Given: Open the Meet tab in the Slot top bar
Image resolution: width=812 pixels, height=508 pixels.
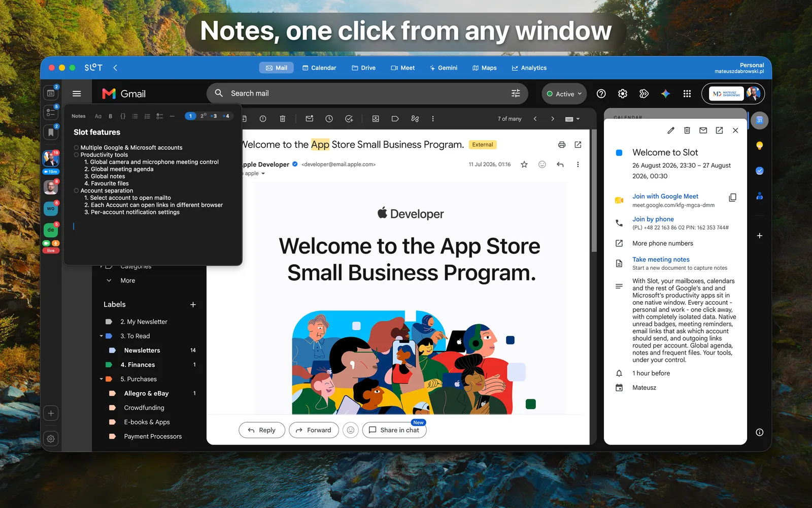Looking at the screenshot, I should click(x=402, y=68).
